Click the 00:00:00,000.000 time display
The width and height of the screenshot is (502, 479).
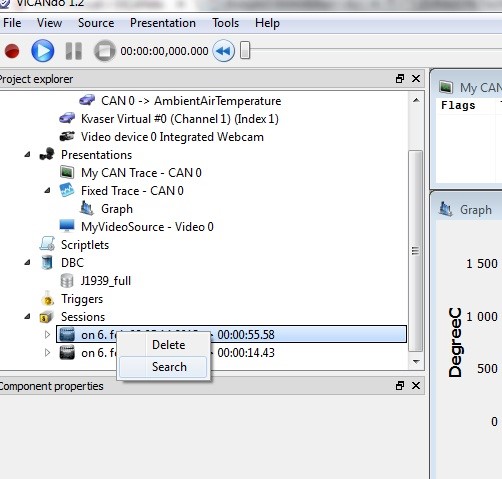164,51
